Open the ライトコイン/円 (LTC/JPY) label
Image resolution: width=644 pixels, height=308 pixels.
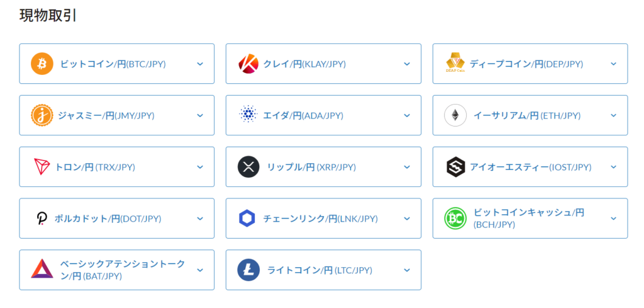coord(319,270)
